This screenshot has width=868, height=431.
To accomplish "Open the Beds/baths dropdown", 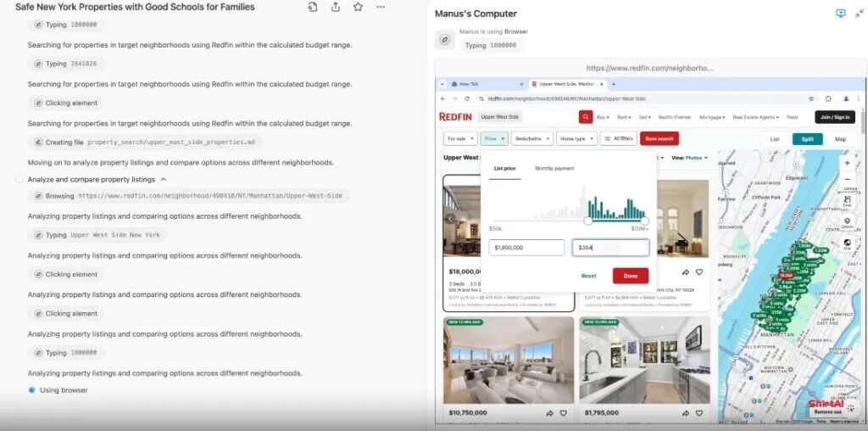I will [532, 138].
